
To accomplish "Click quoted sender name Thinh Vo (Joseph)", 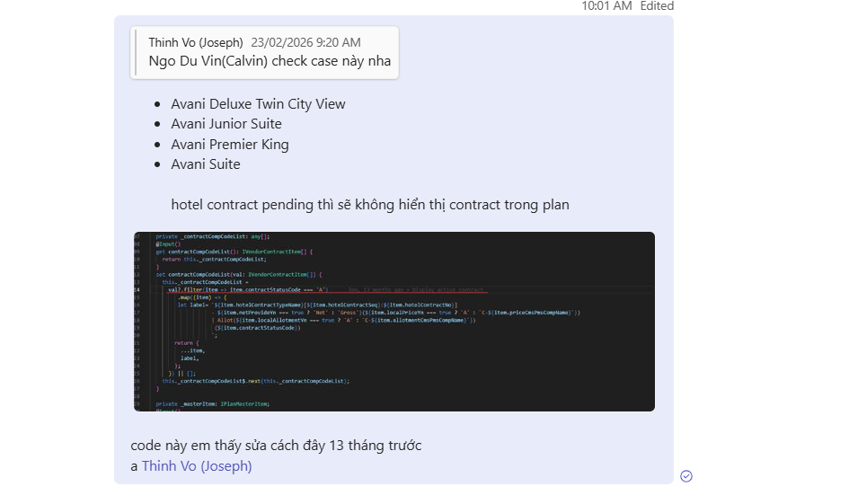I will (196, 42).
